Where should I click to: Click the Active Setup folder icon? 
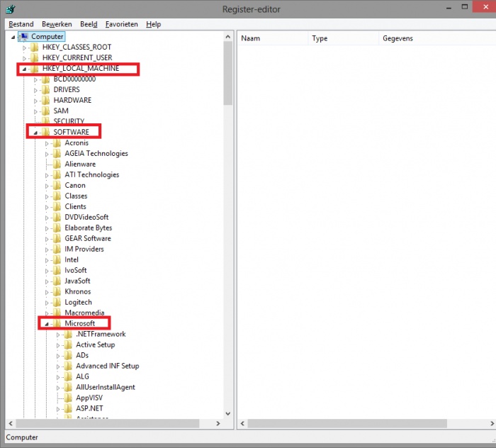[68, 345]
